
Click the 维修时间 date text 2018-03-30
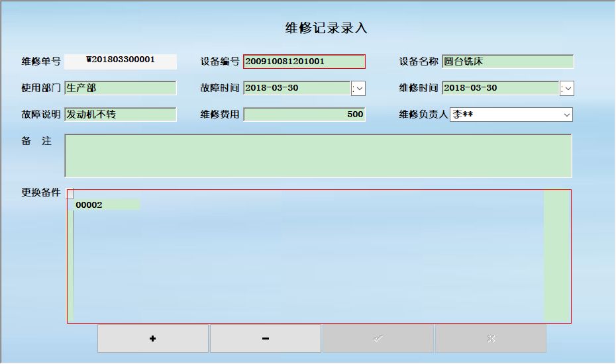pos(500,88)
